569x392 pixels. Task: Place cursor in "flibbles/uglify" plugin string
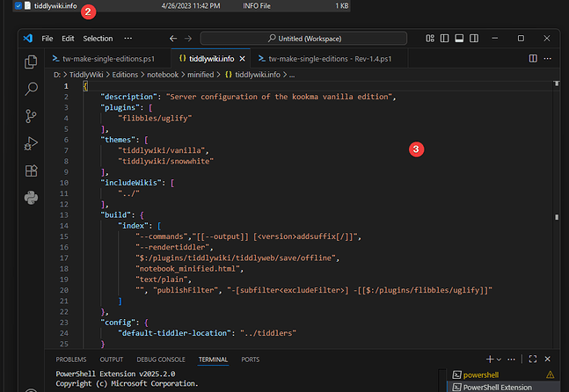tap(155, 119)
